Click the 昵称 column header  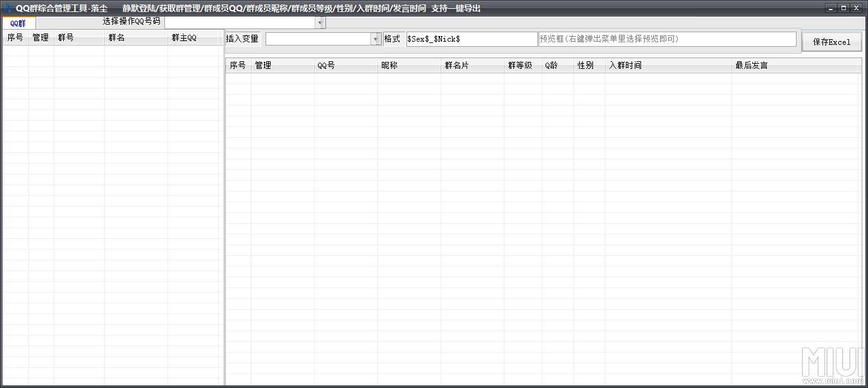(x=409, y=65)
